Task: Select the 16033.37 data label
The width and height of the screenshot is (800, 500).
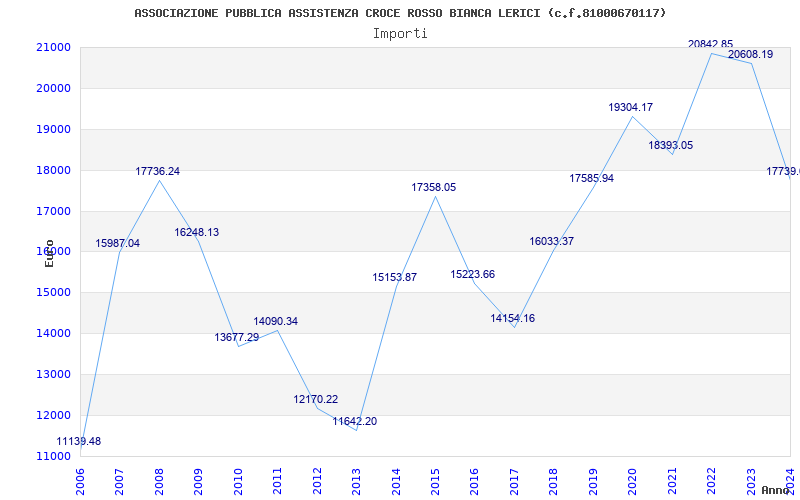Action: click(x=552, y=241)
